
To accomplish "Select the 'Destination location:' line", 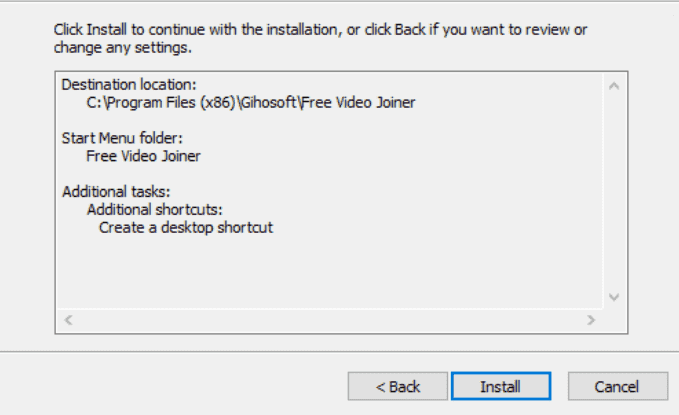I will [x=129, y=84].
